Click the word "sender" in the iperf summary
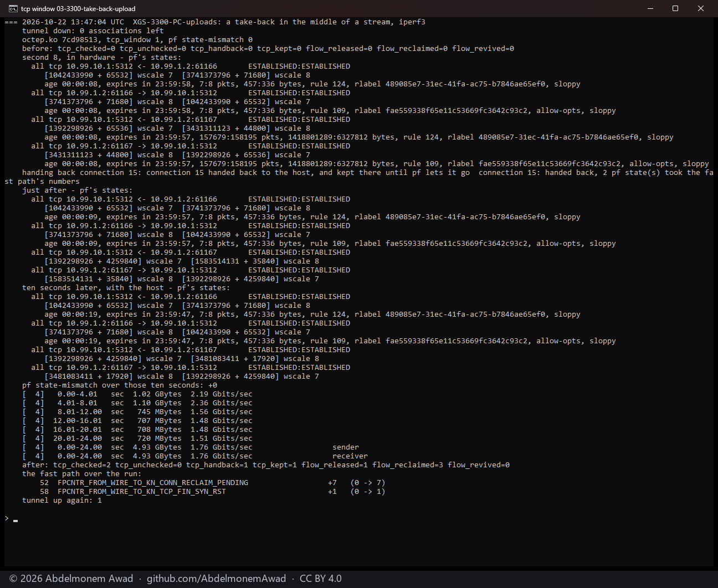 pos(346,447)
